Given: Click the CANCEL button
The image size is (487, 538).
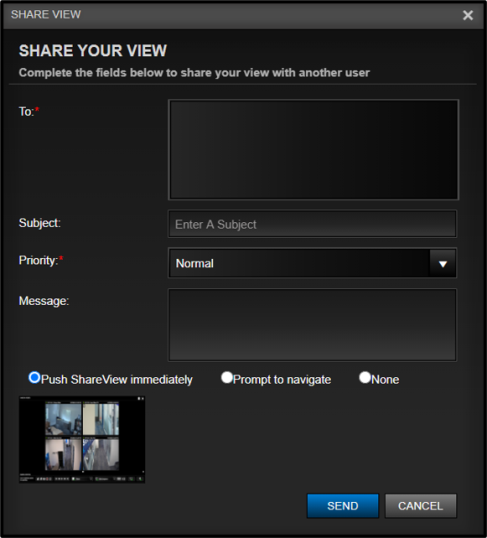Looking at the screenshot, I should point(421,506).
